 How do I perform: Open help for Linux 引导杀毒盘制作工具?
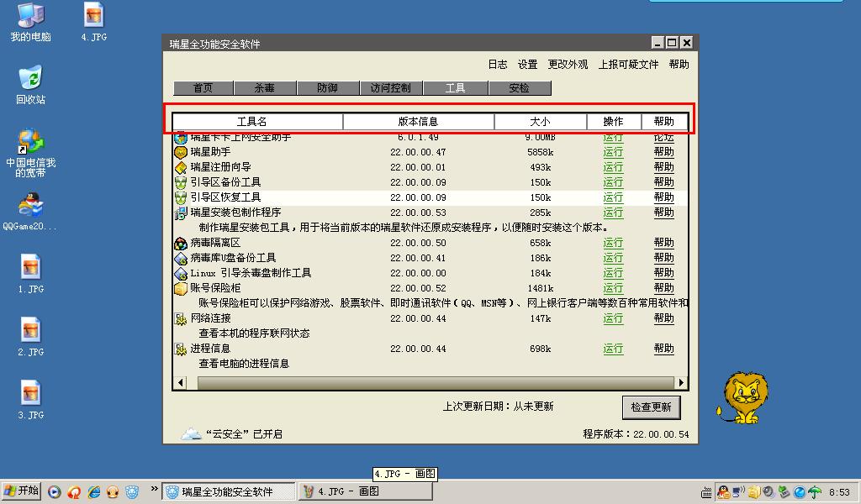tap(664, 272)
